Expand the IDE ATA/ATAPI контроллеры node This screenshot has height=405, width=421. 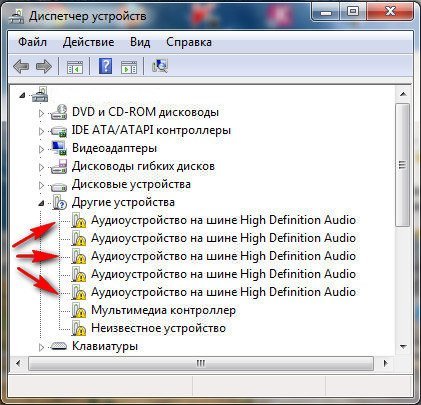[41, 131]
